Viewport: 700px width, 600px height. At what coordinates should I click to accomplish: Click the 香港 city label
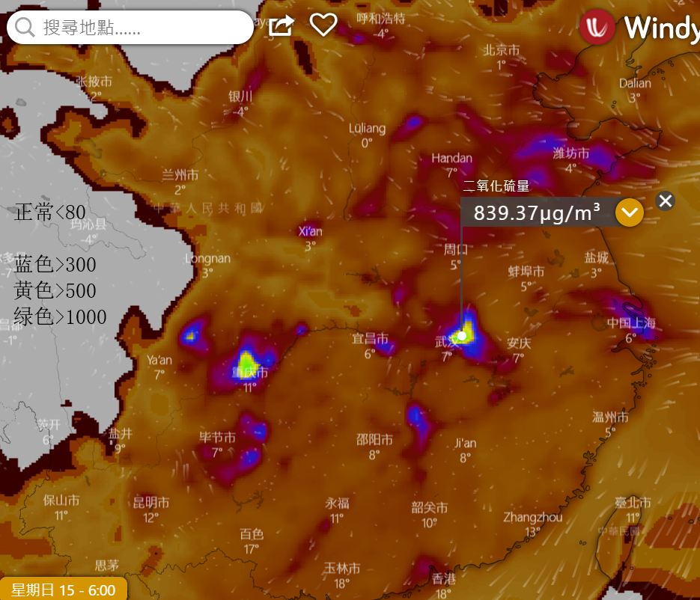coord(444,579)
